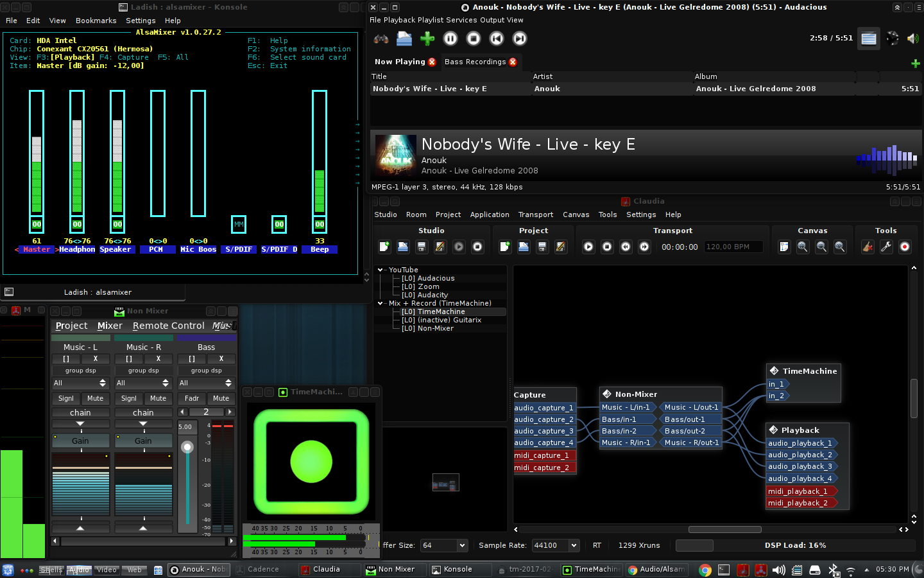Toggle Signl view on Music - R strip
The width and height of the screenshot is (924, 578).
[x=129, y=399]
